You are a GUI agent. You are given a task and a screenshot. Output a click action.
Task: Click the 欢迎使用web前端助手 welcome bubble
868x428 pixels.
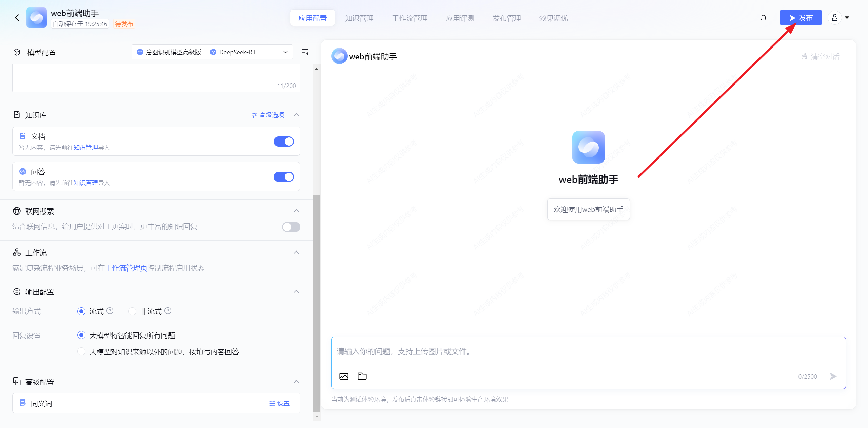click(x=589, y=209)
